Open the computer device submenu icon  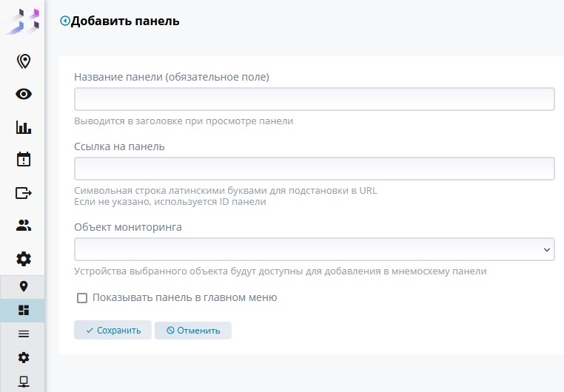24,381
